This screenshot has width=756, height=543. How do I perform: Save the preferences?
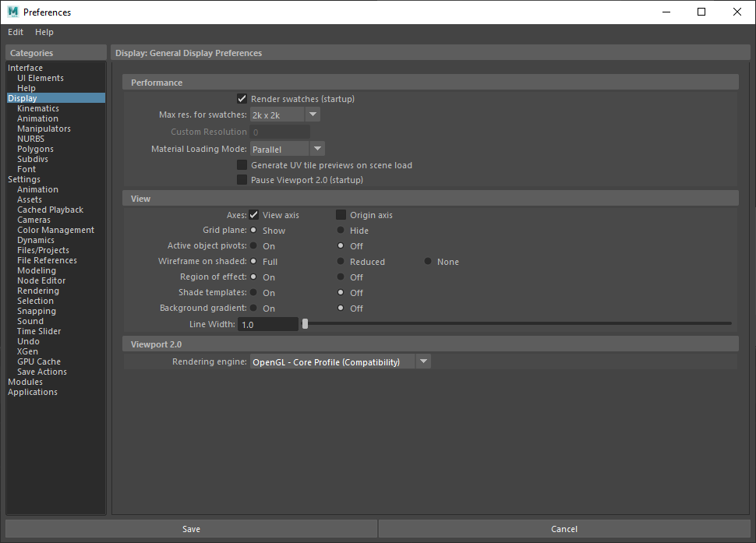[x=191, y=528]
